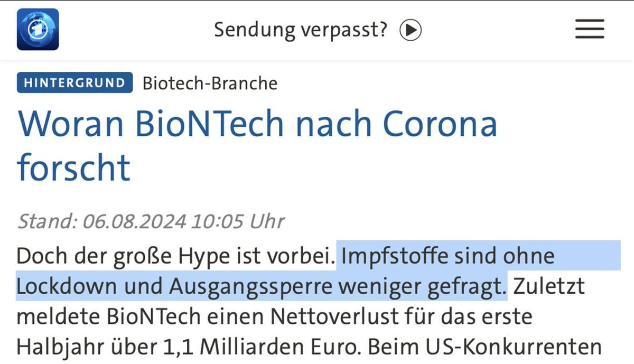Select the Biotech-Branche topic label
The height and width of the screenshot is (364, 634).
coord(210,83)
